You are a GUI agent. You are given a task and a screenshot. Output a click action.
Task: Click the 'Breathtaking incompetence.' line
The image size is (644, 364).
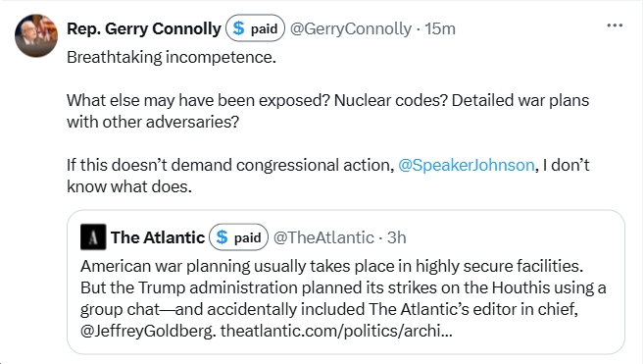[x=172, y=57]
